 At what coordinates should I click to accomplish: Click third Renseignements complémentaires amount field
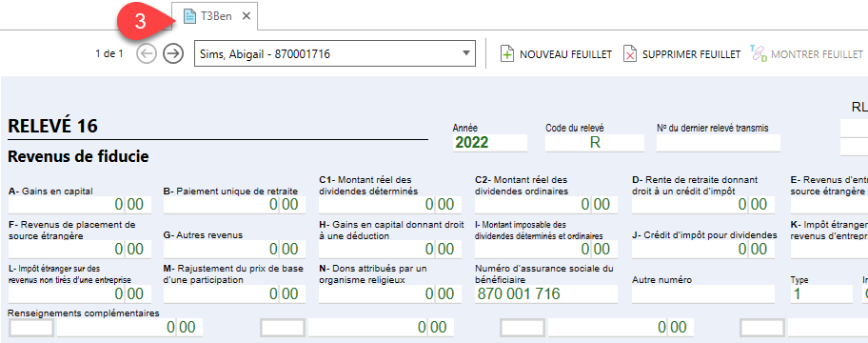621,328
